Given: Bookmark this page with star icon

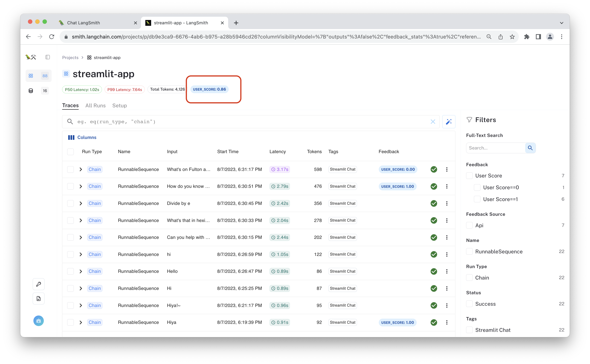Looking at the screenshot, I should 512,37.
